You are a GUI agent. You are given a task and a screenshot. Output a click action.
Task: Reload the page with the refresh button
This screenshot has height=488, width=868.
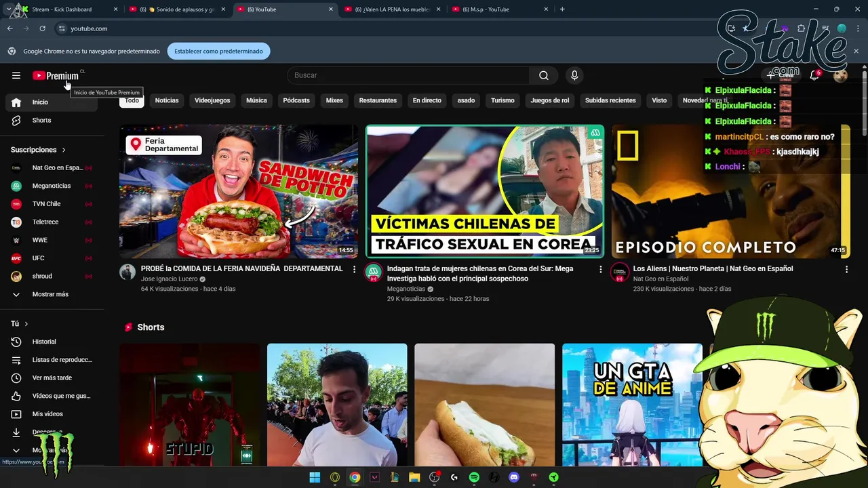point(42,28)
